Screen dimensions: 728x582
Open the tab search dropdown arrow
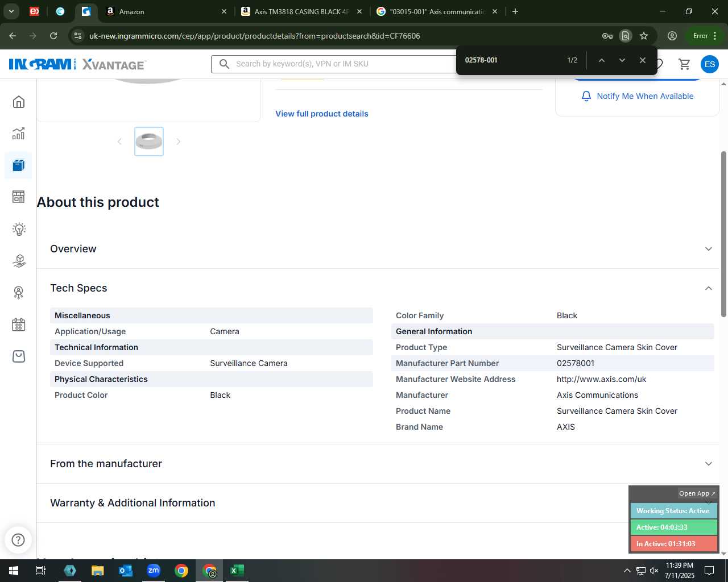pos(11,11)
